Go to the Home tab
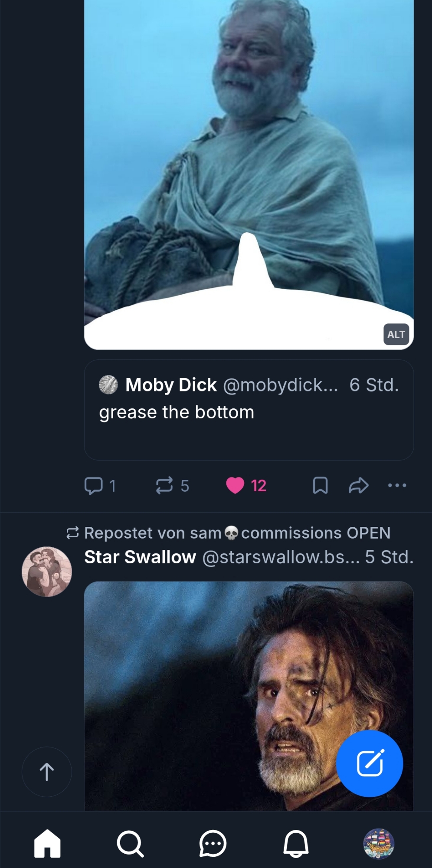Screen dimensions: 432x868 click(47, 844)
